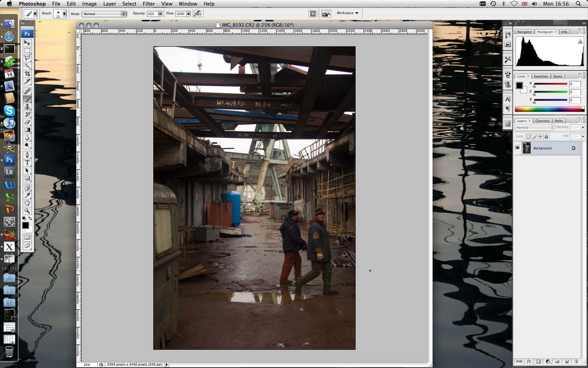Add a layer mask

click(538, 361)
